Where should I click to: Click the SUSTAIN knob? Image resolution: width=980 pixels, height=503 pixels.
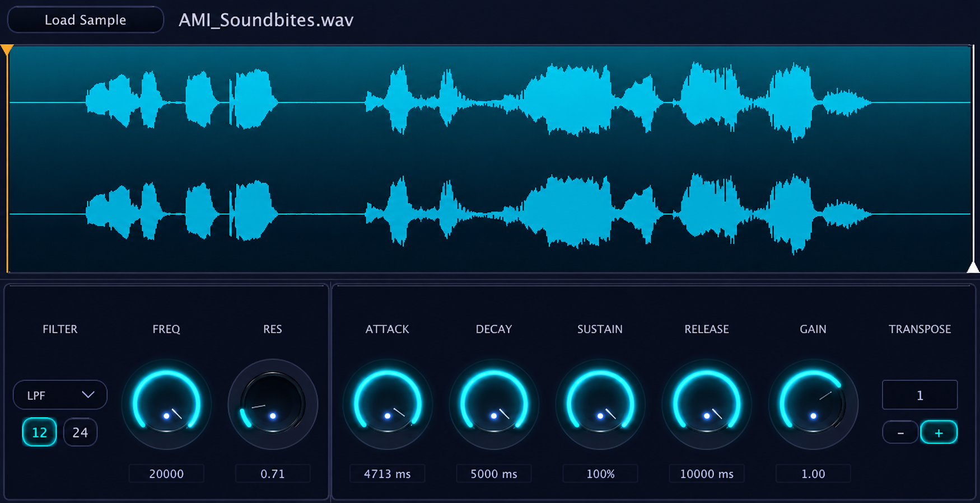click(600, 404)
